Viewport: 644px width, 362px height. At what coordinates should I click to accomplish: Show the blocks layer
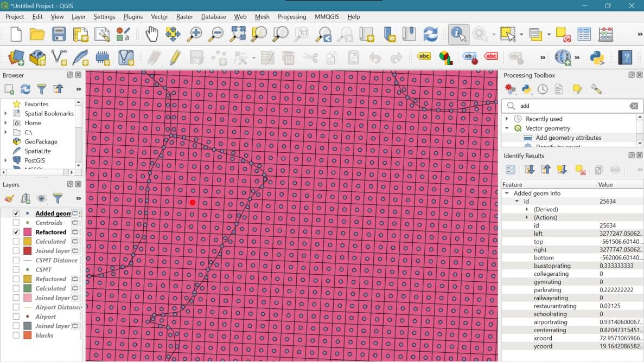[x=16, y=335]
